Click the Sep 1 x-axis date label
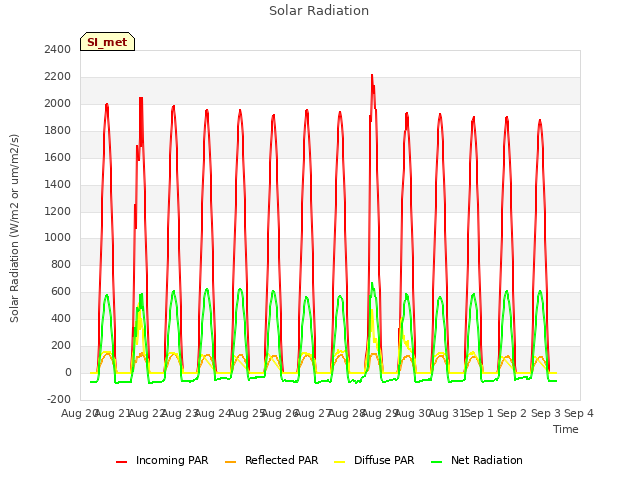Viewport: 640px width, 480px height. coord(479,413)
